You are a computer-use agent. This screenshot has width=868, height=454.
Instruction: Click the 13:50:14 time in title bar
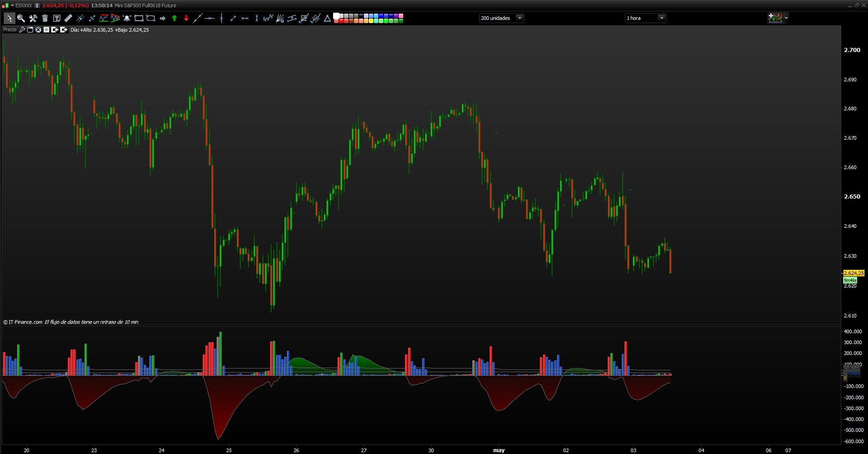point(101,5)
